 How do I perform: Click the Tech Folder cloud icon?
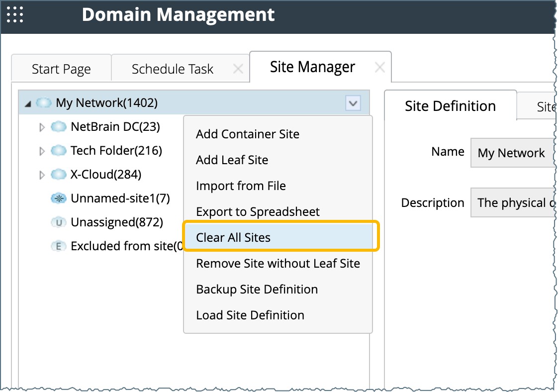click(x=59, y=150)
